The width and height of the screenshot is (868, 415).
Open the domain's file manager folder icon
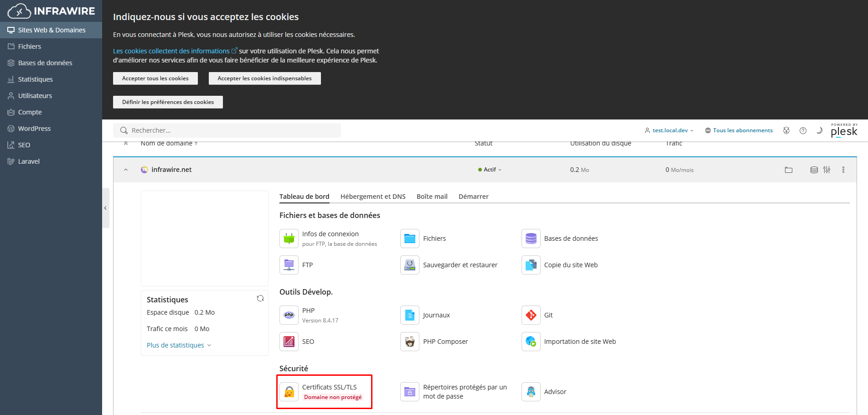[x=789, y=170]
